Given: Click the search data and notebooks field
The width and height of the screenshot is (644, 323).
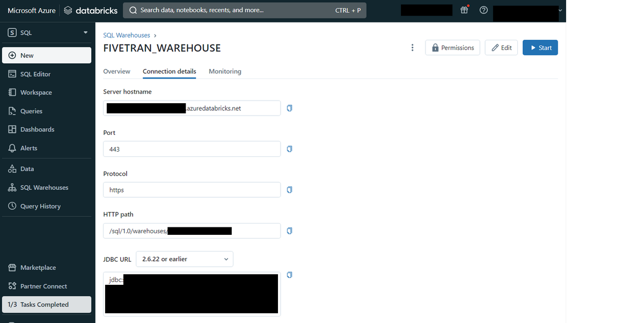Looking at the screenshot, I should (245, 10).
